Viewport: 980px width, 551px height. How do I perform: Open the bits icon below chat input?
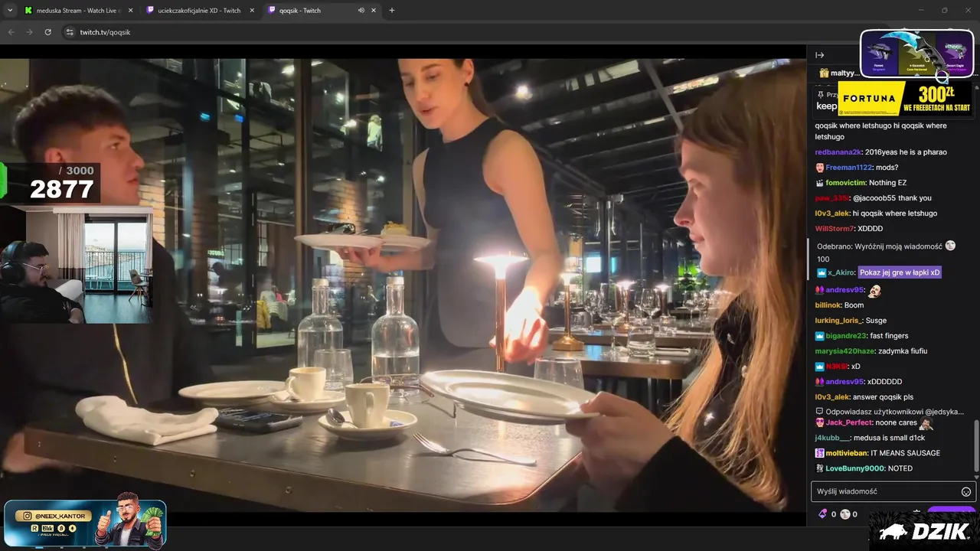coord(823,514)
